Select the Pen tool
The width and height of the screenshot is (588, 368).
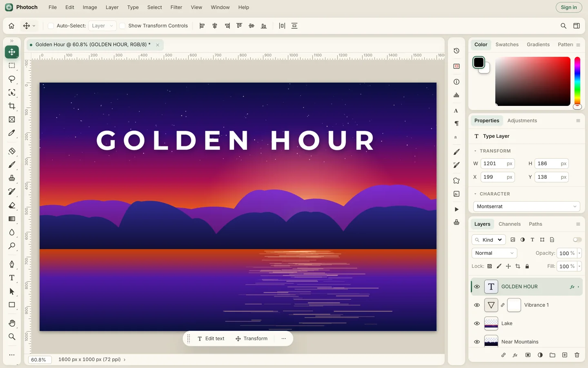[x=12, y=264]
